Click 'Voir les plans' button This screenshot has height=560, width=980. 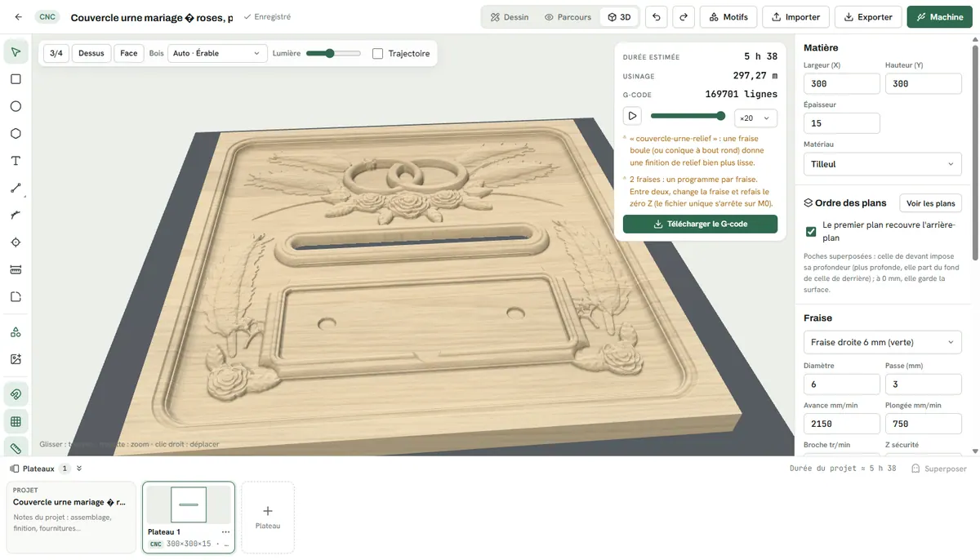point(930,203)
